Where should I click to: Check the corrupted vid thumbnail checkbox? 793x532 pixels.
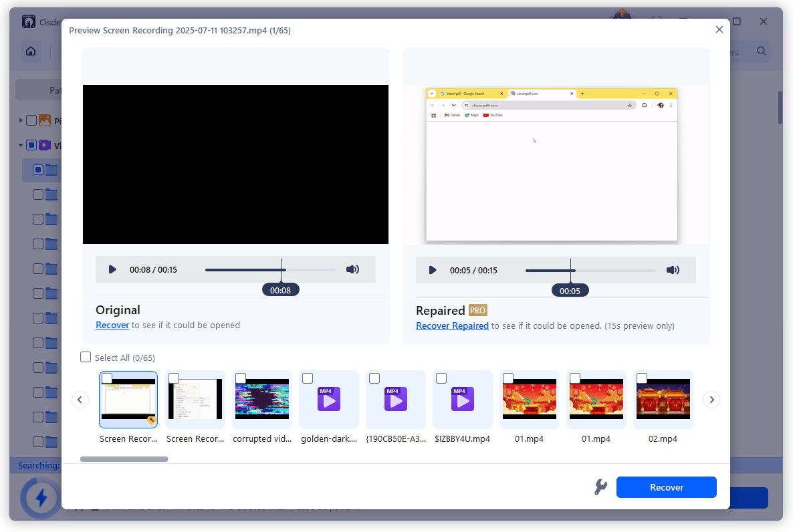(x=241, y=378)
